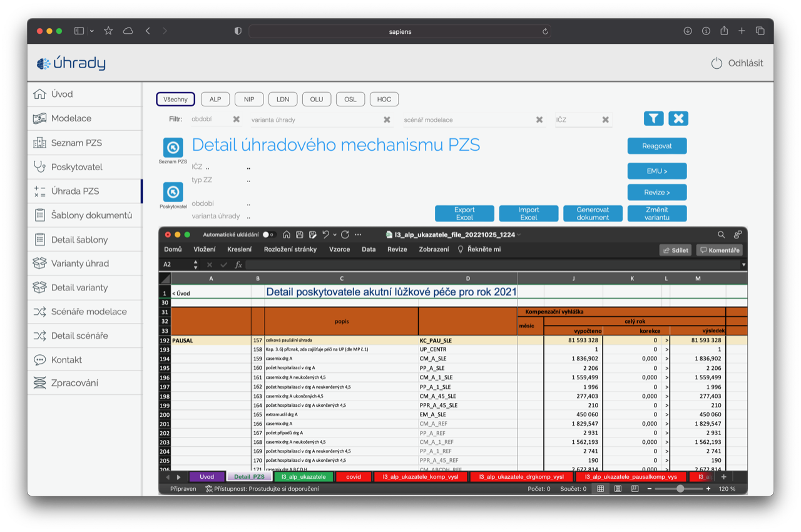The width and height of the screenshot is (801, 532).
Task: Click the Reagovat button
Action: [x=657, y=146]
